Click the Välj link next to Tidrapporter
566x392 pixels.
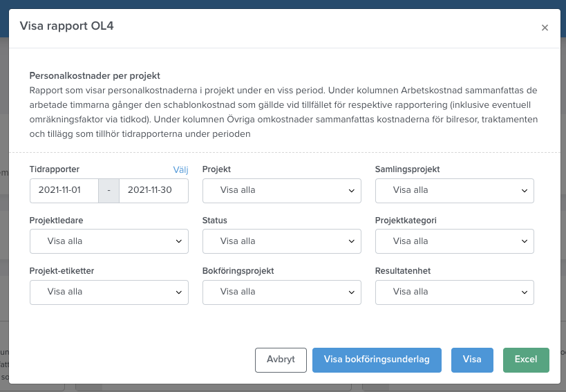point(180,169)
